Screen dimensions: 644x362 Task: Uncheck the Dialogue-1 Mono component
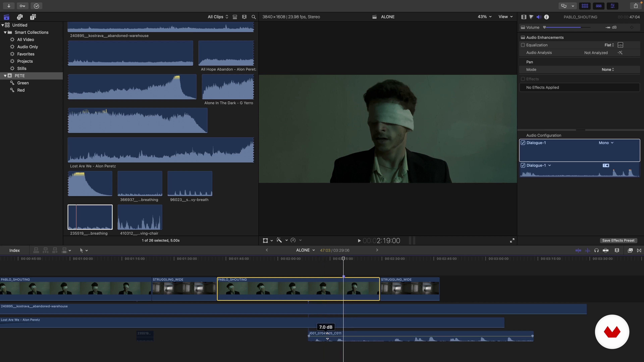pyautogui.click(x=523, y=143)
